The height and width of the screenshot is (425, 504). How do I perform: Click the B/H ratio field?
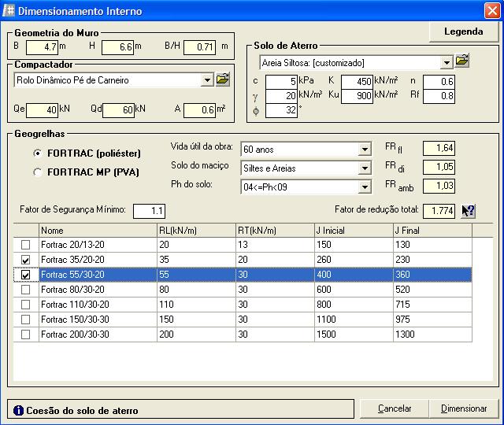[x=199, y=47]
